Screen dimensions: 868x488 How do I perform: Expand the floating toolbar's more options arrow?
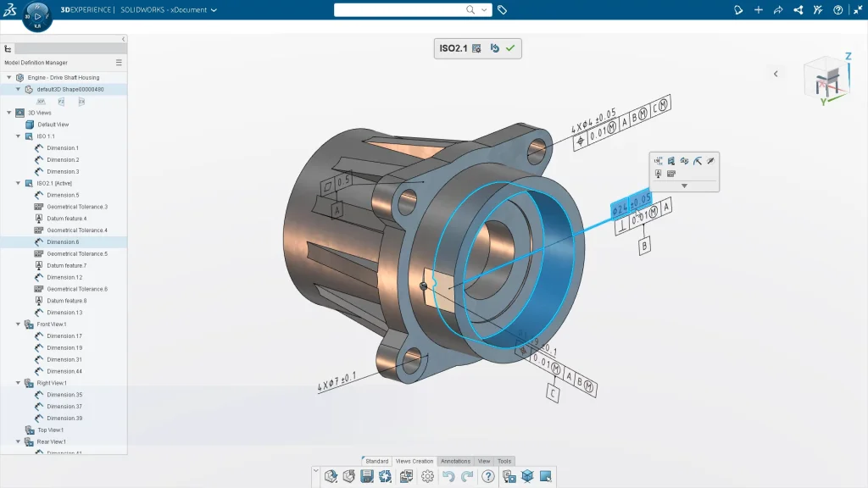click(x=684, y=185)
